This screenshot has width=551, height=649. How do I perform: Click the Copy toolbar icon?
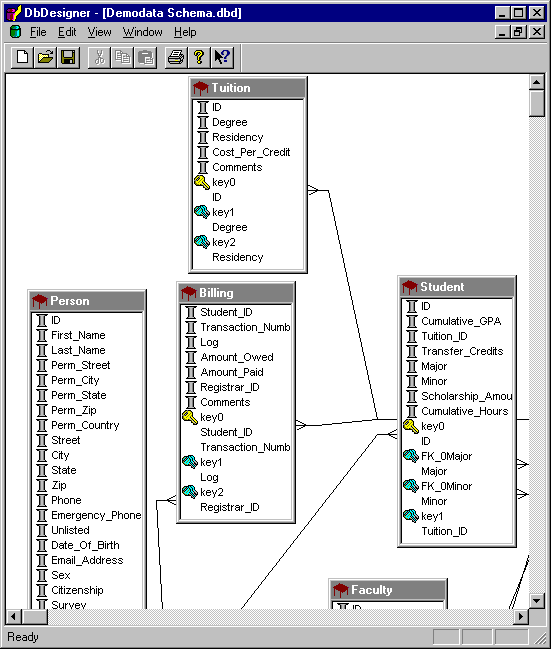pyautogui.click(x=123, y=57)
